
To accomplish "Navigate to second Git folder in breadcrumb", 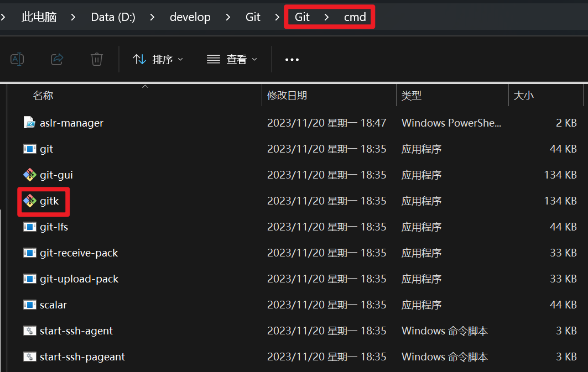I will click(x=302, y=17).
